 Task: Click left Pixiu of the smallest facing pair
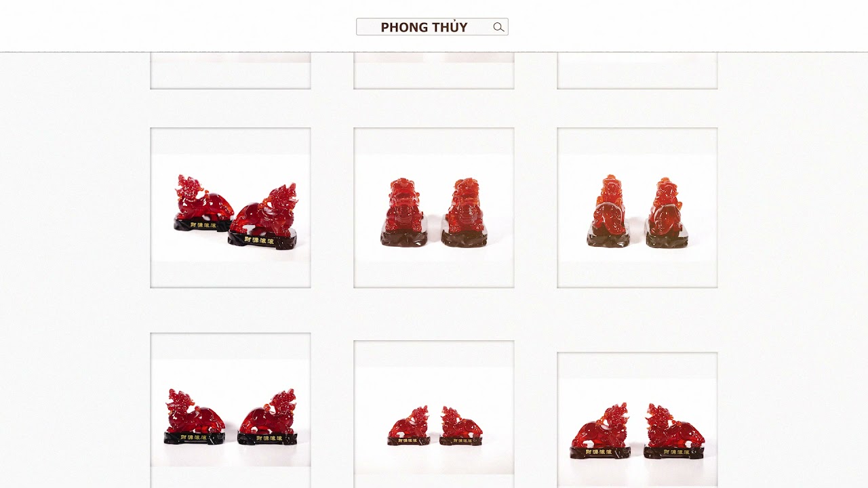pos(409,426)
